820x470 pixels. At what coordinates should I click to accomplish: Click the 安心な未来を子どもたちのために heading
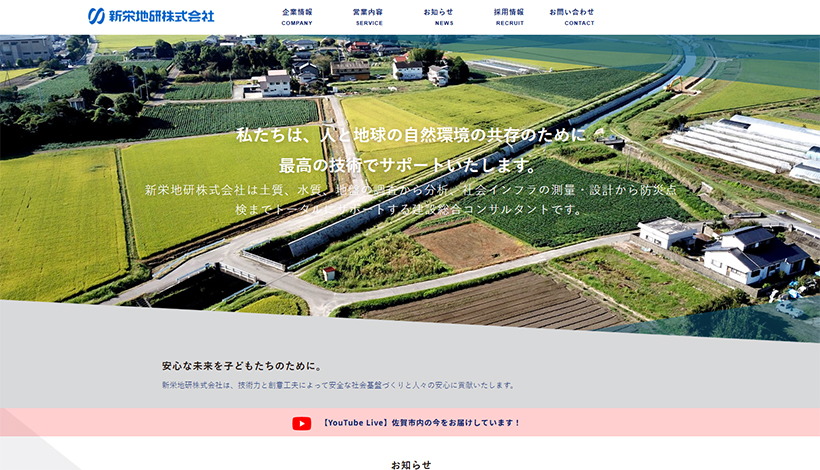click(241, 366)
